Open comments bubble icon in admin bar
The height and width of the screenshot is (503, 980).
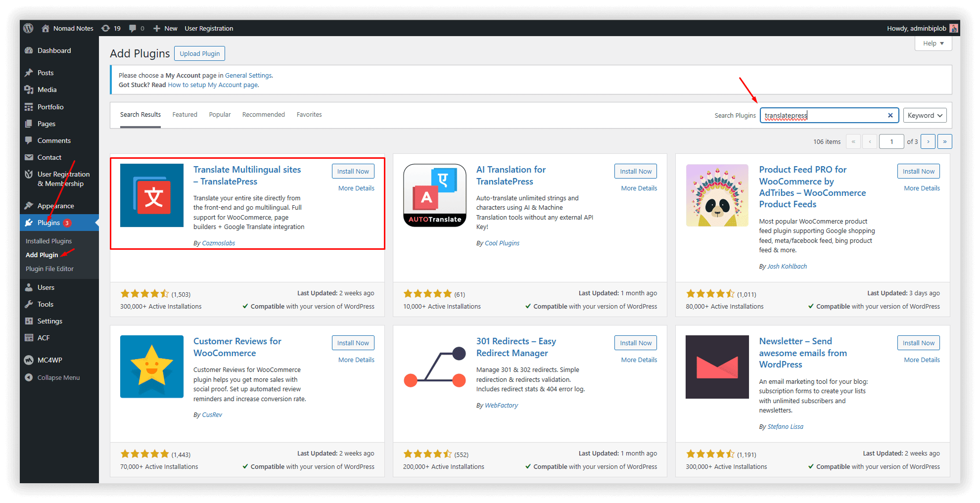pyautogui.click(x=133, y=28)
